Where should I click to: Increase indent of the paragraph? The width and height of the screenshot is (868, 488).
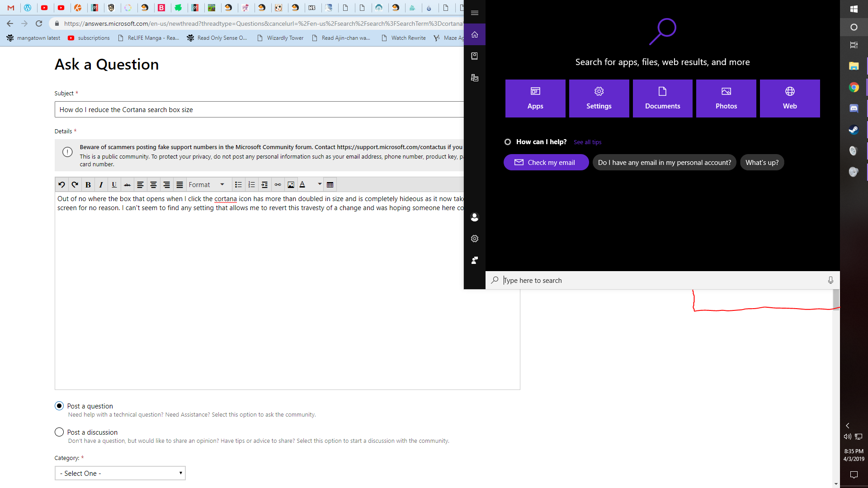(264, 184)
